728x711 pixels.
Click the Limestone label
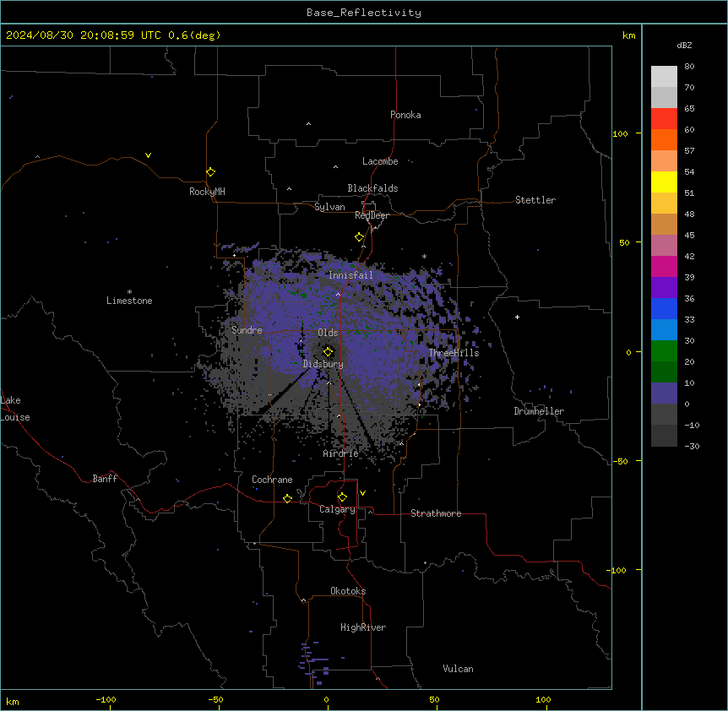coord(129,301)
